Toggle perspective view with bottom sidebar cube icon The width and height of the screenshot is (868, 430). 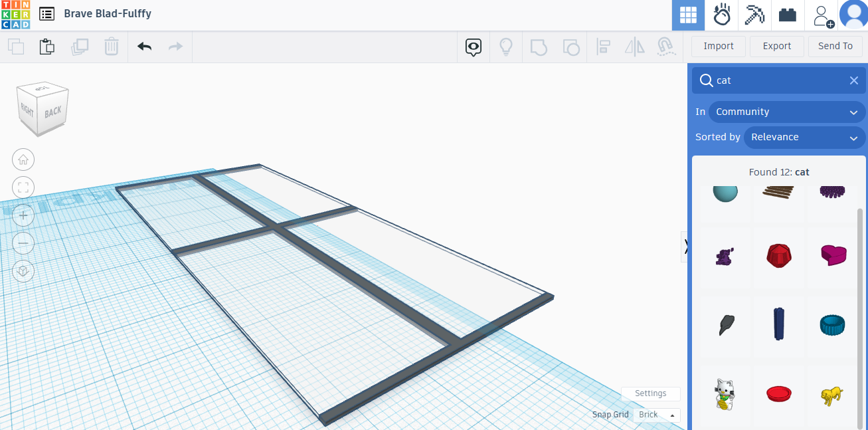click(23, 271)
